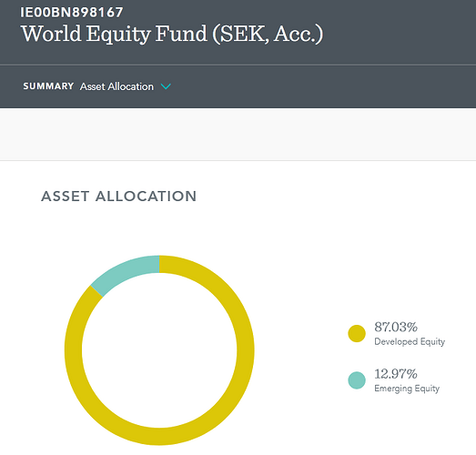Click the bottom arc of the yellow ring
The width and height of the screenshot is (476, 455).
click(159, 437)
